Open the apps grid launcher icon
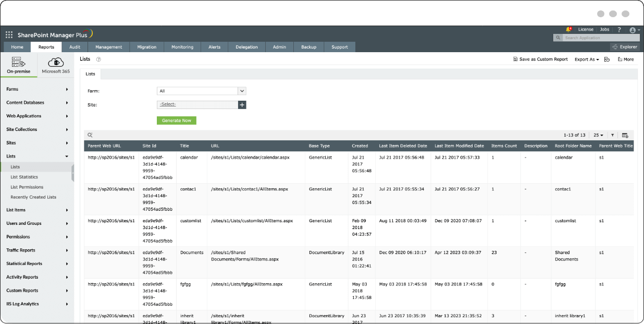Screen dimensions: 644x324 pos(9,35)
